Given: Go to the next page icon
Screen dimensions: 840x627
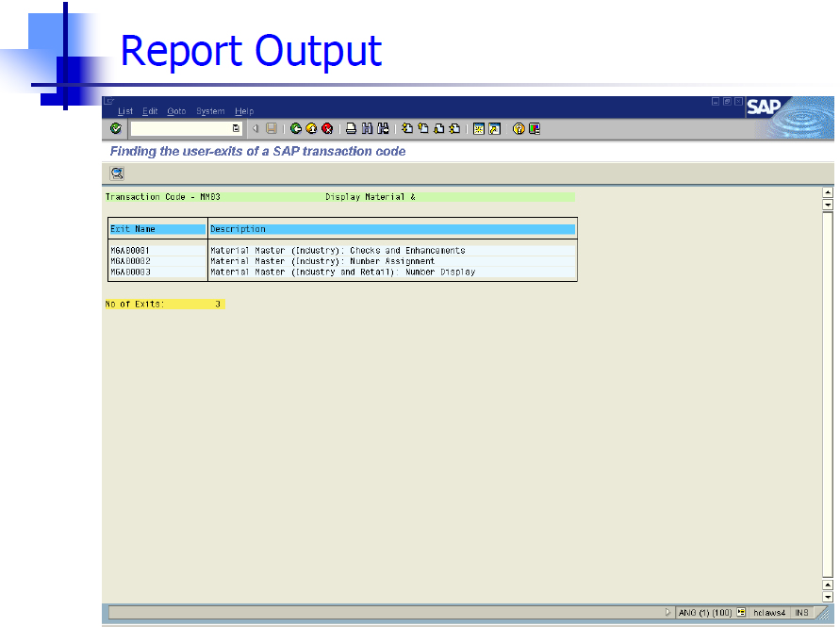Looking at the screenshot, I should pos(438,128).
